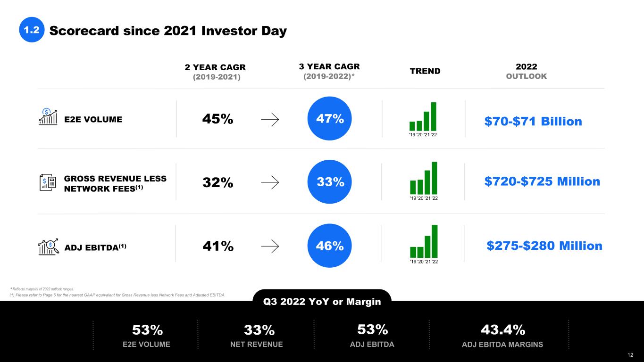Click the arrow next to 41%

pos(269,246)
